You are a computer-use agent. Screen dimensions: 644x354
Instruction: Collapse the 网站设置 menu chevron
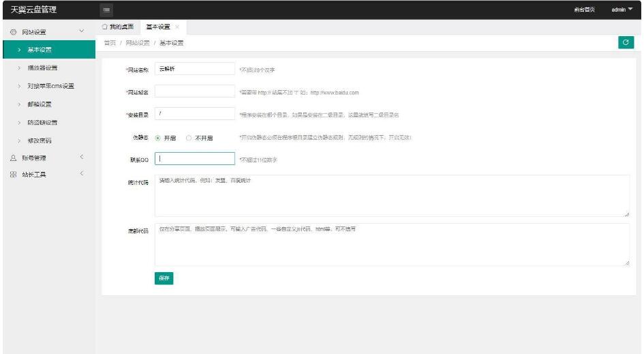pos(82,31)
